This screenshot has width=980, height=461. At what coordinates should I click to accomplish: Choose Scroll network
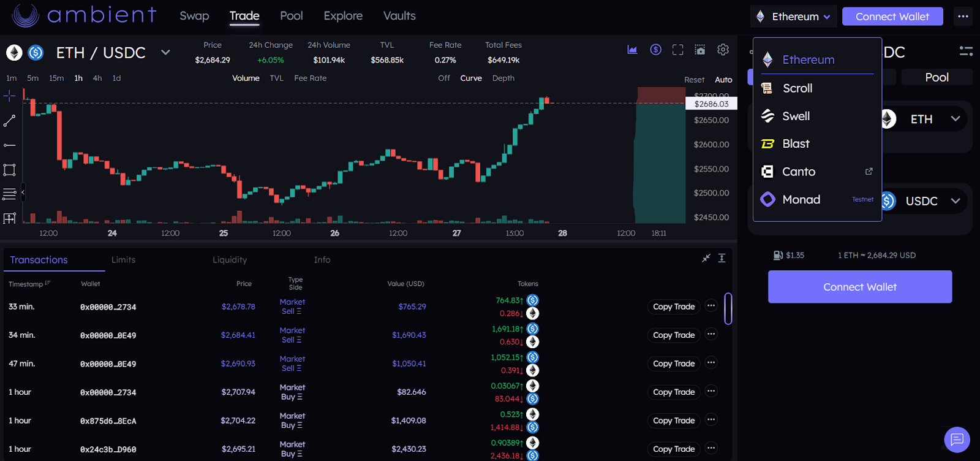(x=817, y=88)
